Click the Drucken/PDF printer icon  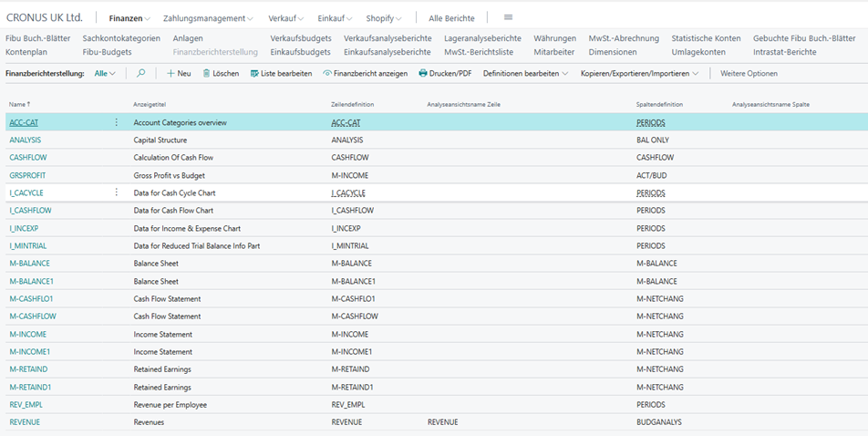coord(423,73)
